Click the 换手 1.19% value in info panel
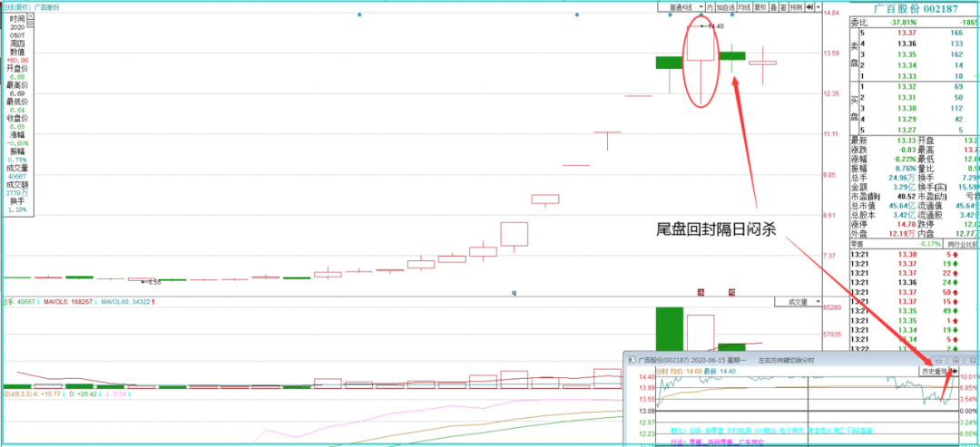 pos(17,209)
